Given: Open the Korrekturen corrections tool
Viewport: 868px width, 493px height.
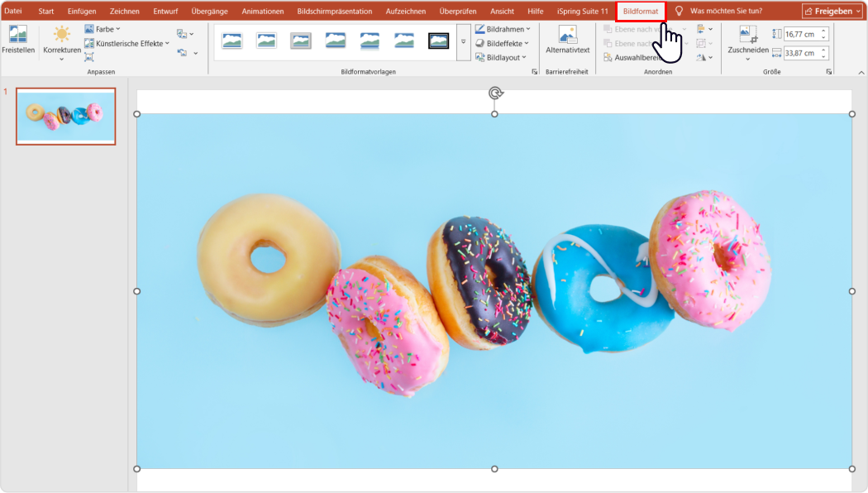Looking at the screenshot, I should (61, 42).
